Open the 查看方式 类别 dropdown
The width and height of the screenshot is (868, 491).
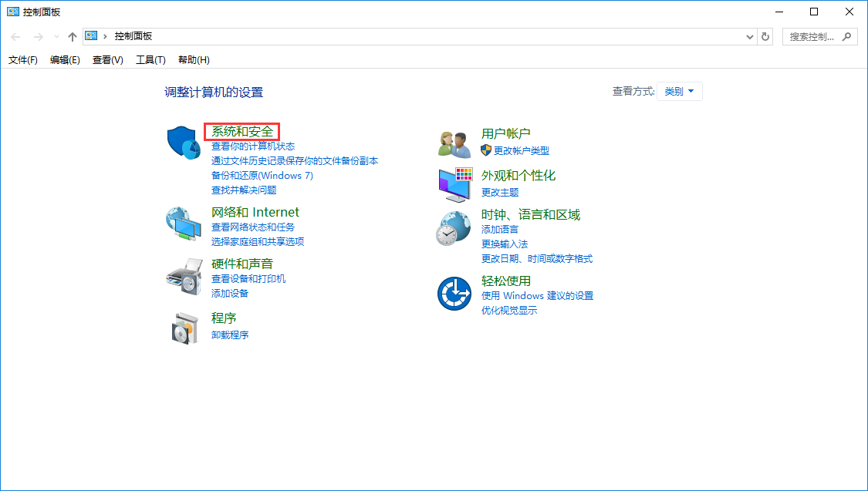(x=679, y=90)
